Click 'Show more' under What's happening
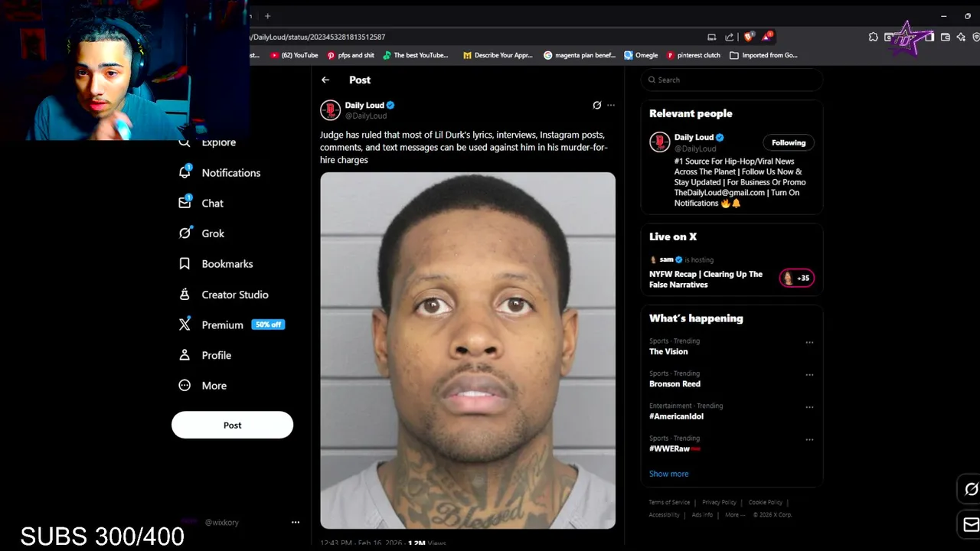Viewport: 980px width, 551px height. (668, 474)
